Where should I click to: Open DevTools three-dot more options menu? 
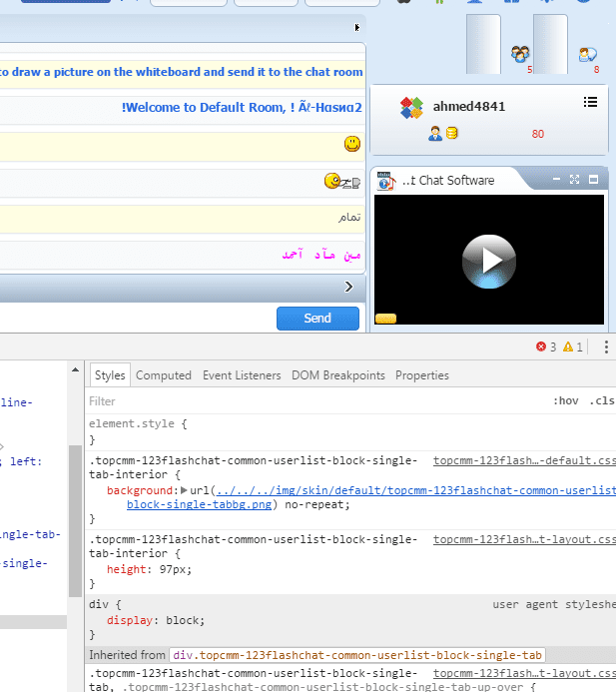click(x=605, y=347)
